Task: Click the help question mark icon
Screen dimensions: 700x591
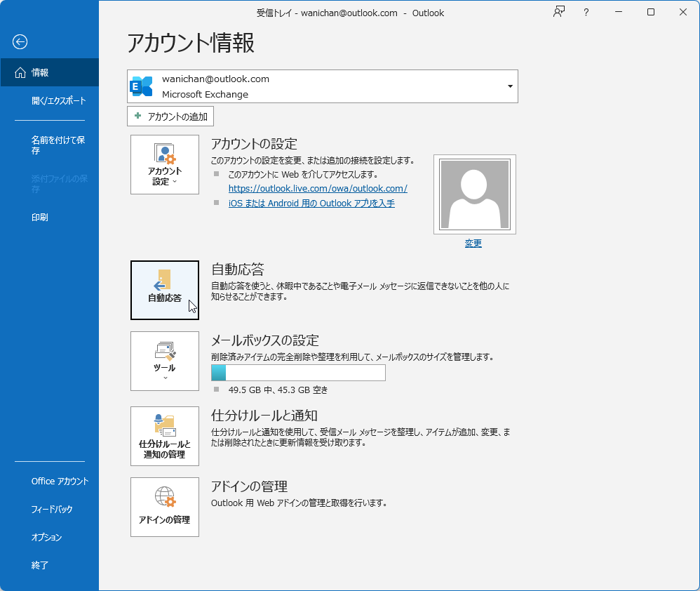Action: [586, 12]
